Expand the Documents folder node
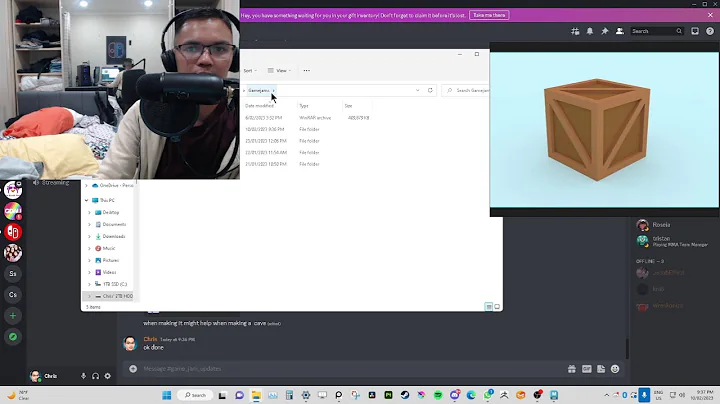 coord(90,224)
